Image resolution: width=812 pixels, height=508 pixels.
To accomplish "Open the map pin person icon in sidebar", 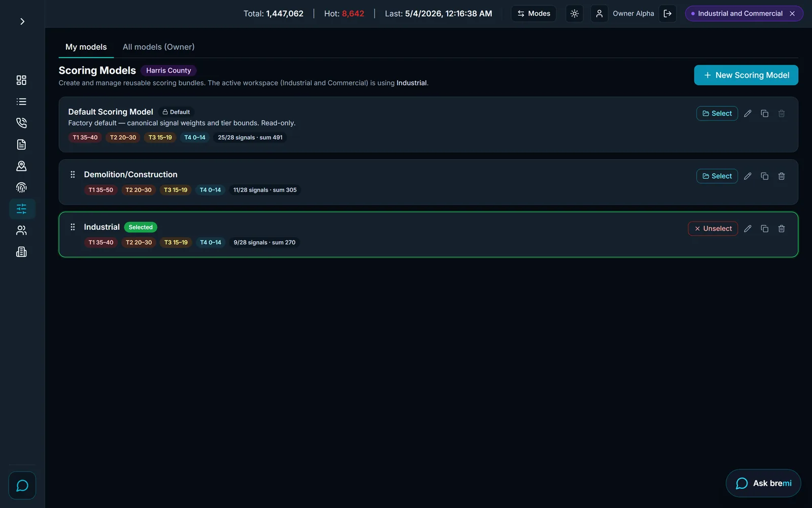I will (21, 166).
